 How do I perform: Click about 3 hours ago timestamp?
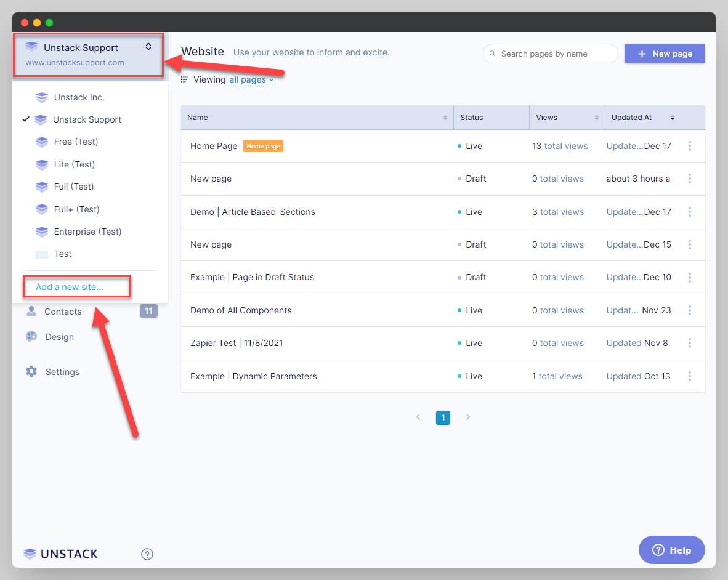(639, 179)
